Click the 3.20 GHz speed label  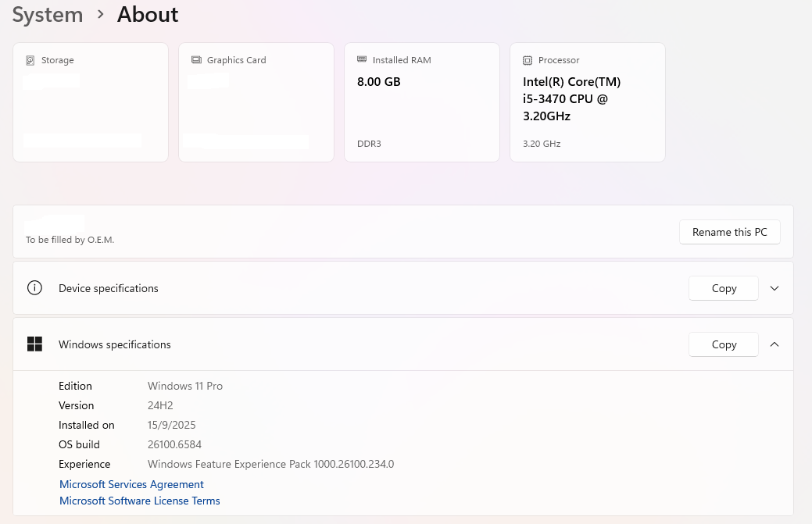[542, 144]
